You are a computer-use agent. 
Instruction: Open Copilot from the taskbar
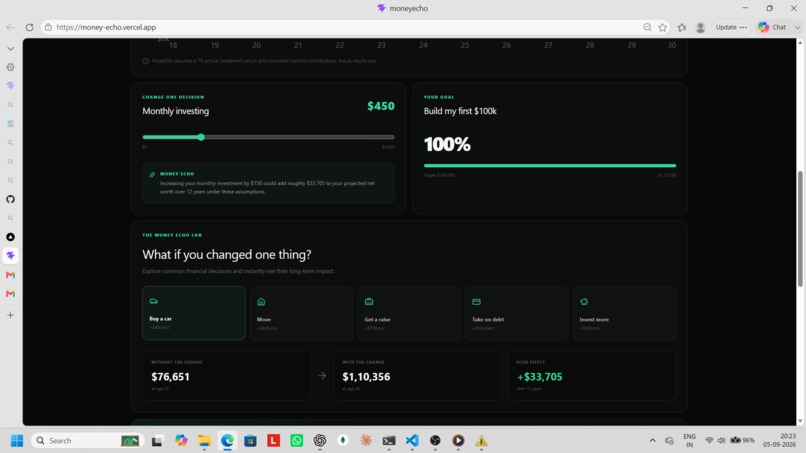181,441
